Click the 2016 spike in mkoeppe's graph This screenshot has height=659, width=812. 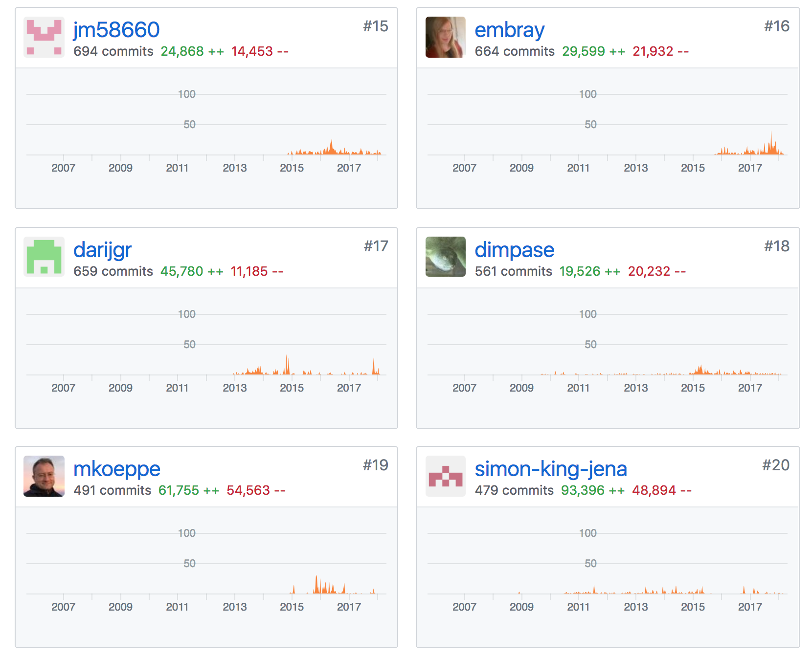click(x=316, y=585)
